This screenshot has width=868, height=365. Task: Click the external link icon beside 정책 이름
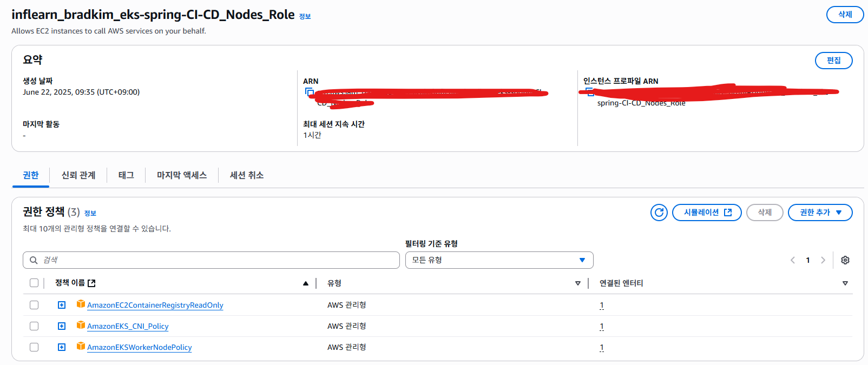point(91,283)
